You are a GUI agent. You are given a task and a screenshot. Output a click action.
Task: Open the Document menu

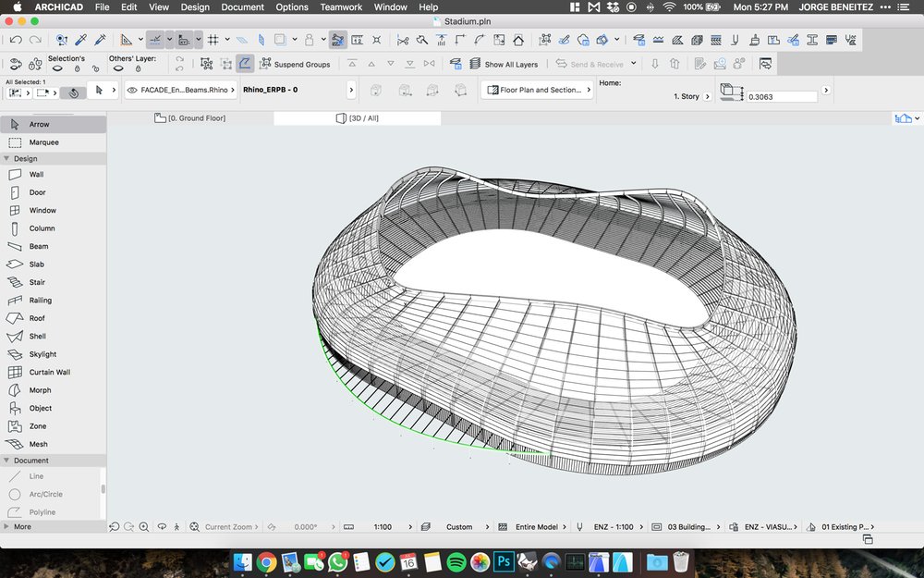242,7
